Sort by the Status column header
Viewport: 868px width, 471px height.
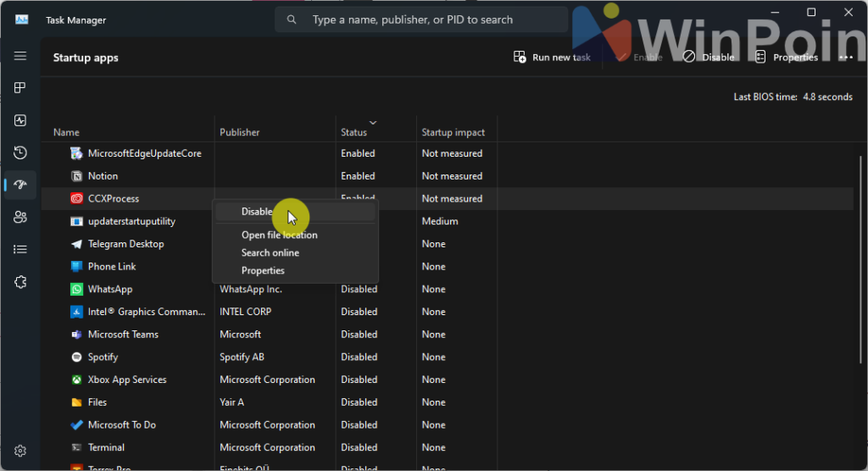click(x=354, y=132)
